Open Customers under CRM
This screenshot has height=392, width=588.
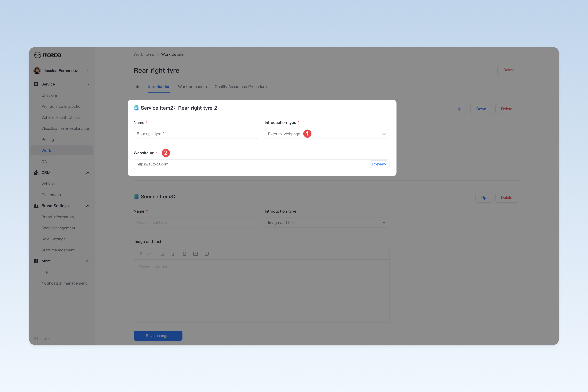51,195
